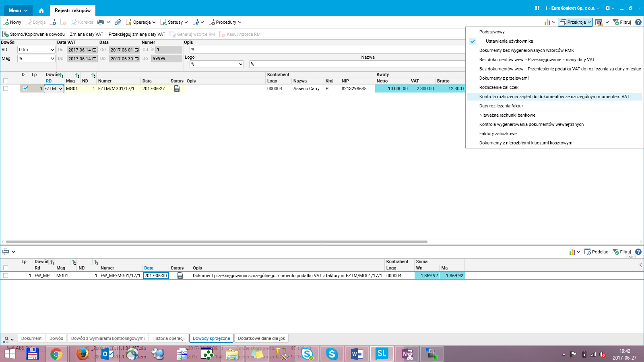The height and width of the screenshot is (362, 644).
Task: Click the lower panel Filtruj button
Action: [x=622, y=252]
